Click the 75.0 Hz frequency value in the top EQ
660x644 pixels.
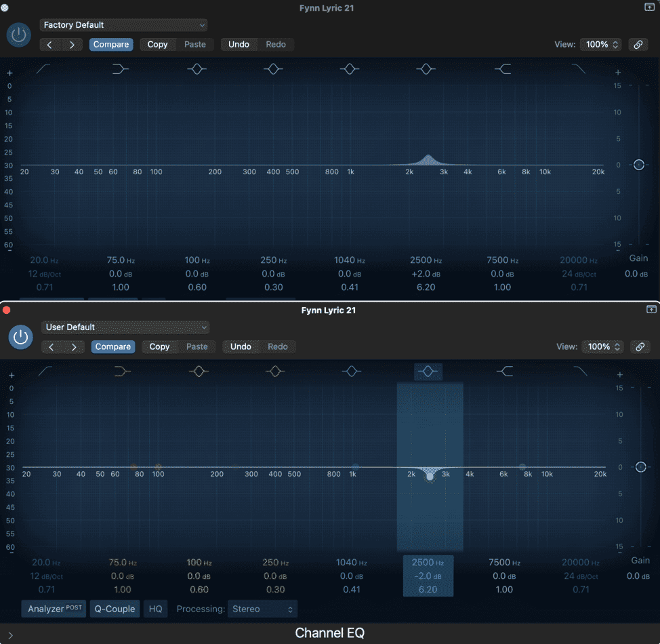click(121, 260)
